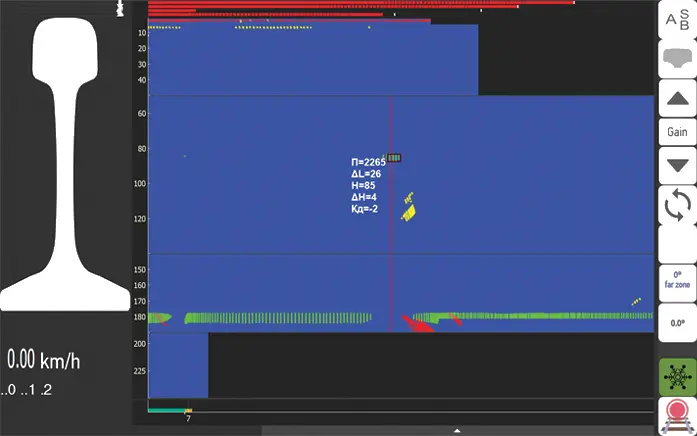Click the H=85 depth readout

click(x=363, y=185)
